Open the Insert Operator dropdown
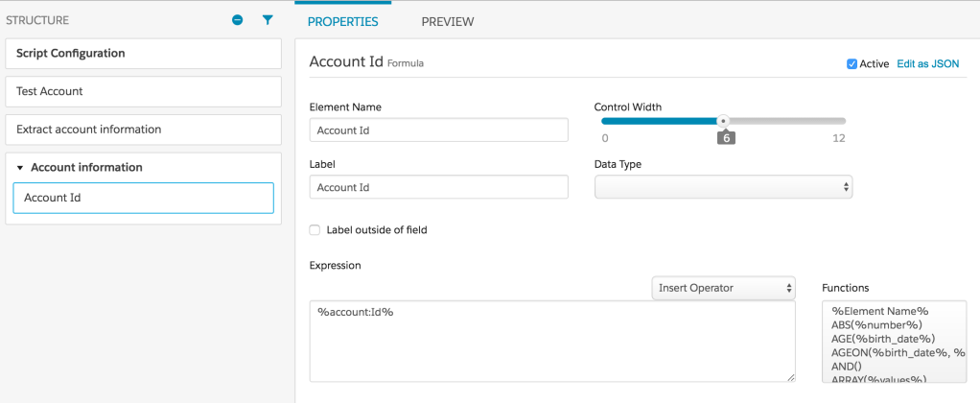The image size is (980, 403). 724,288
